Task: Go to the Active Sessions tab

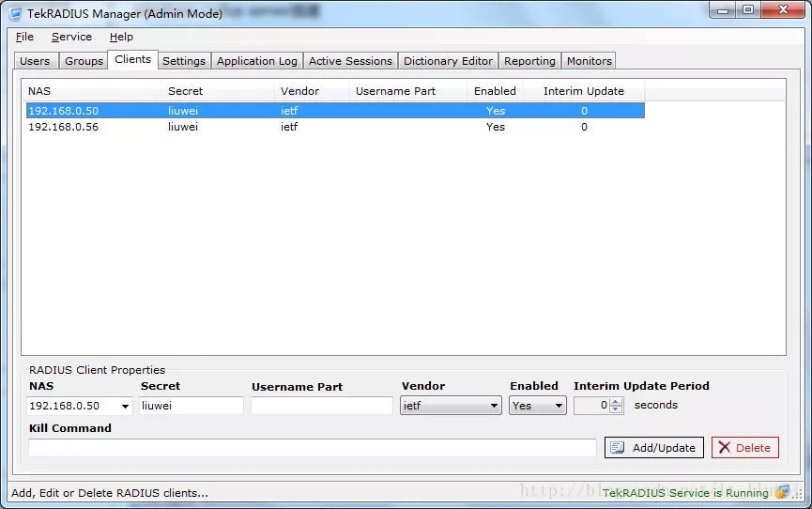Action: click(350, 61)
